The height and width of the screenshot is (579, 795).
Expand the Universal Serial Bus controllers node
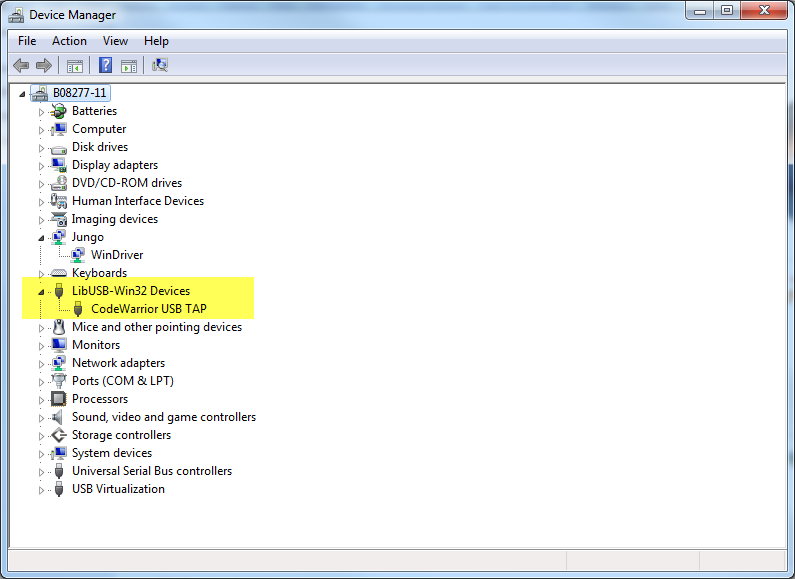pyautogui.click(x=41, y=472)
